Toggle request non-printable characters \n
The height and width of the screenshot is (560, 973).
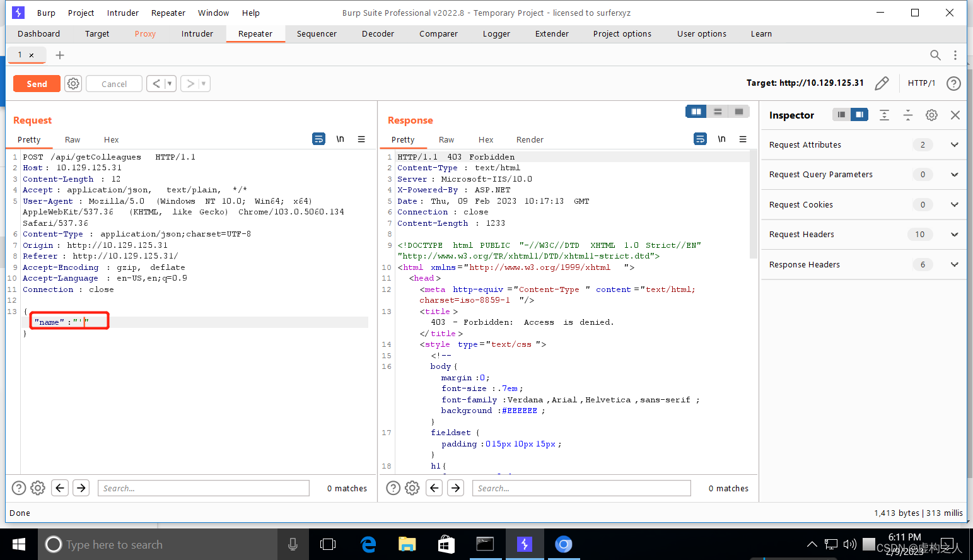(x=340, y=139)
